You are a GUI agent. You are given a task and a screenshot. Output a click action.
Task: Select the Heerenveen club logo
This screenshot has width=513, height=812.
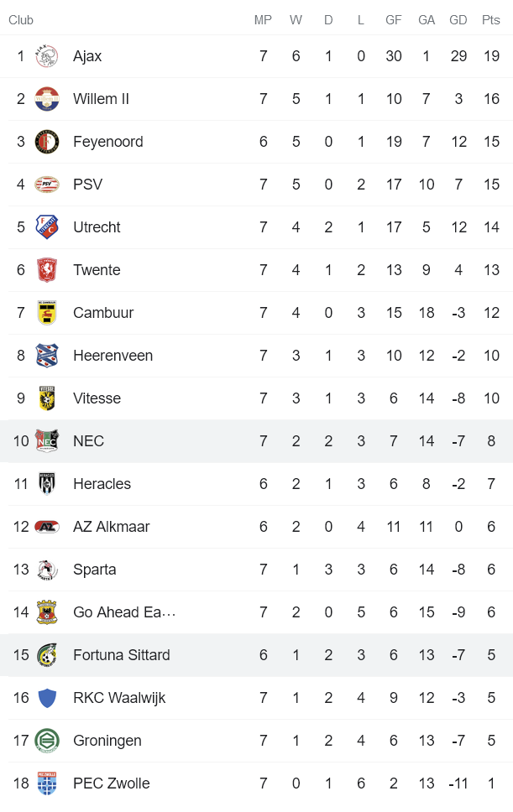(x=47, y=356)
